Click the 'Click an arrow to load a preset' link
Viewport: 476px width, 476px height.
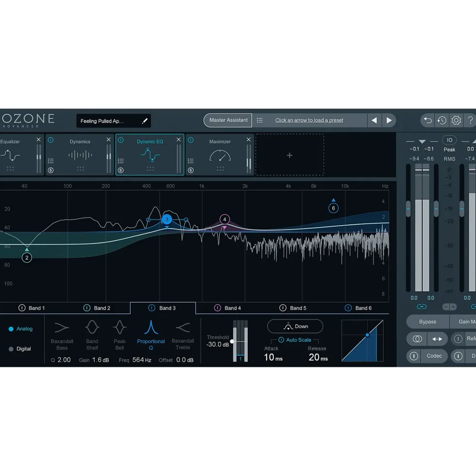point(309,120)
